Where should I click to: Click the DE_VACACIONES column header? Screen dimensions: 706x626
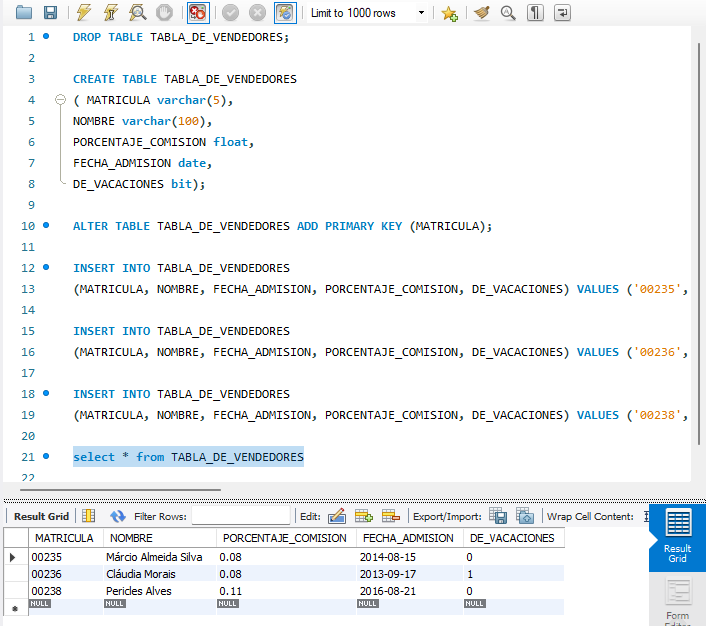(x=512, y=538)
